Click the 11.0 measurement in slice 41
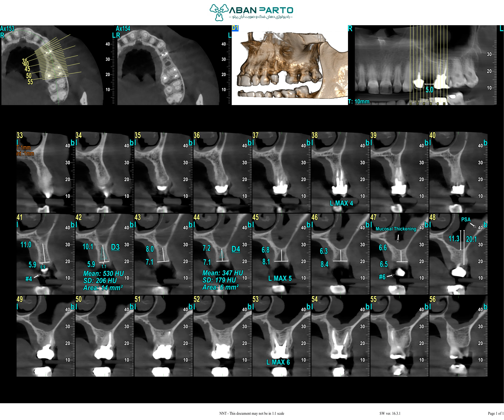Screen dimensions: 504x420 (x=26, y=245)
